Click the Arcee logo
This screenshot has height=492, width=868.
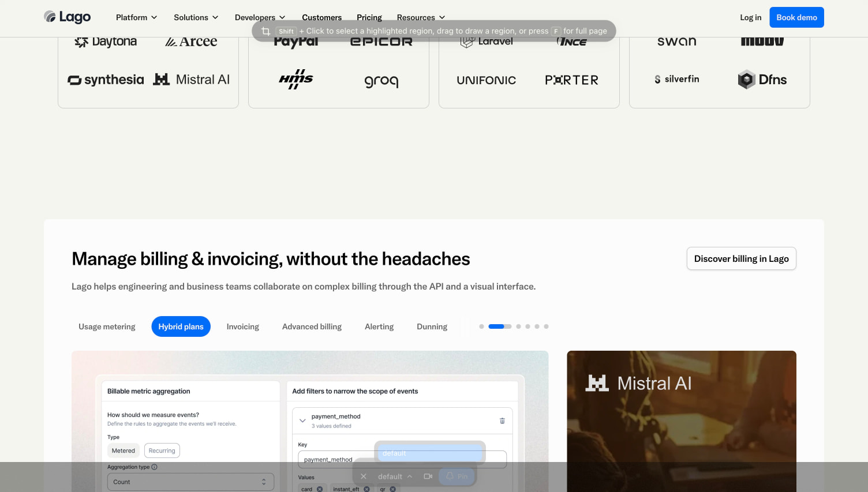[x=191, y=42]
